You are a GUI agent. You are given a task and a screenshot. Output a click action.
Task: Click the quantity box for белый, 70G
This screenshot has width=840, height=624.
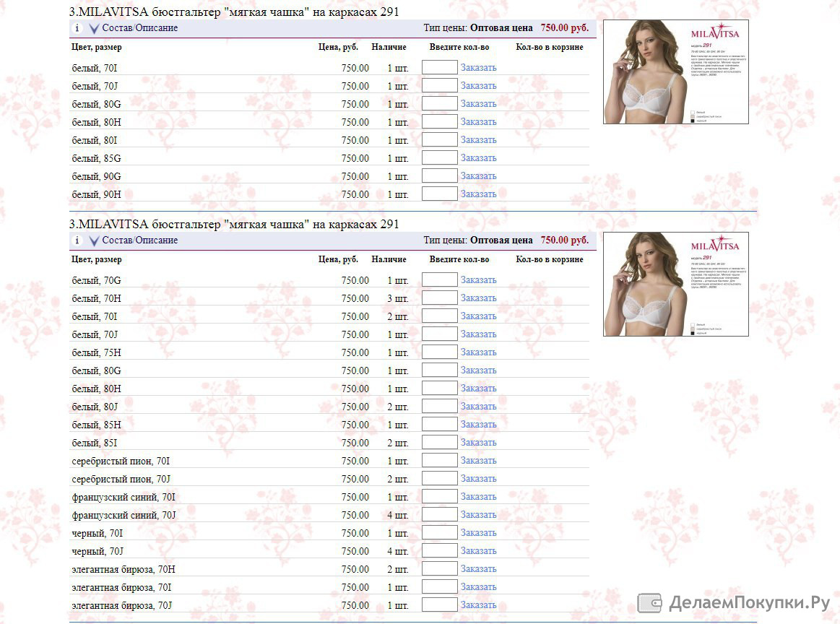point(439,279)
